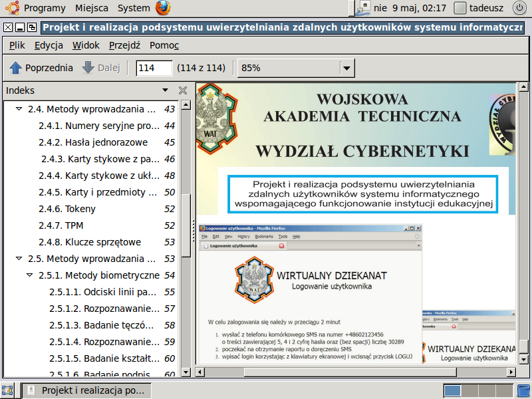Collapse the 2.5.1. Metody biometryczne section

[30, 275]
